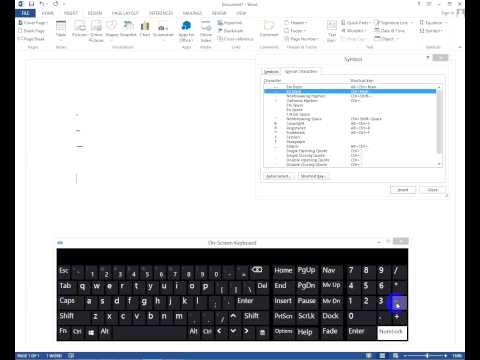Click the Blank Page ribbon command
This screenshot has width=480, height=360.
point(32,31)
